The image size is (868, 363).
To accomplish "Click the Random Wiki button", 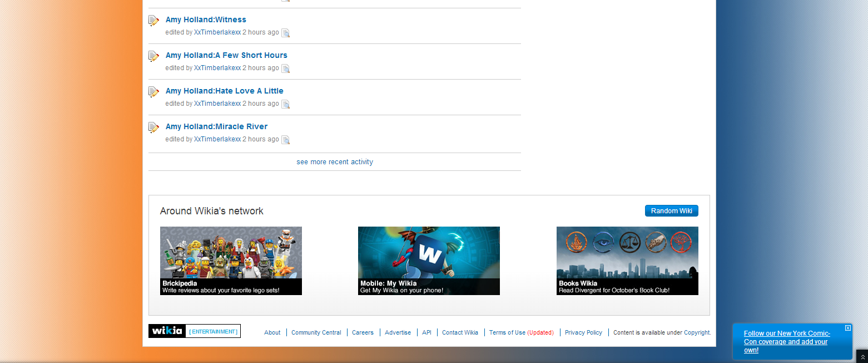I will click(x=672, y=211).
